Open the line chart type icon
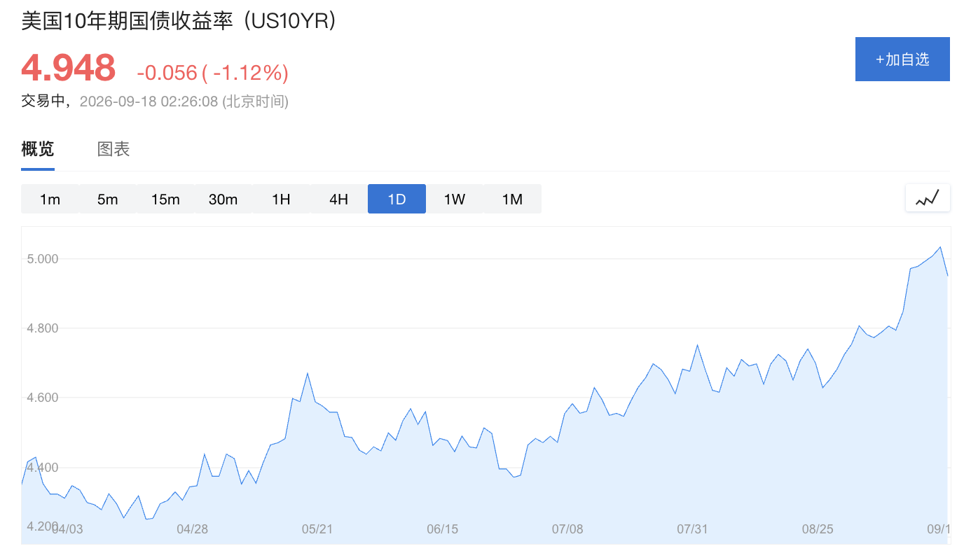The width and height of the screenshot is (964, 560). coord(928,198)
